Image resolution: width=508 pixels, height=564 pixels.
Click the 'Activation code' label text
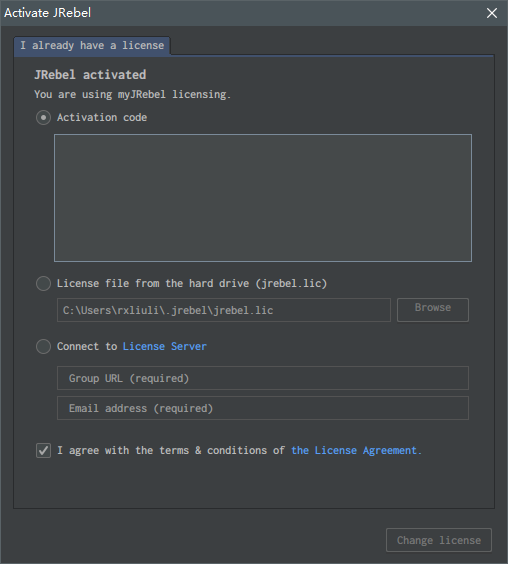[x=102, y=118]
